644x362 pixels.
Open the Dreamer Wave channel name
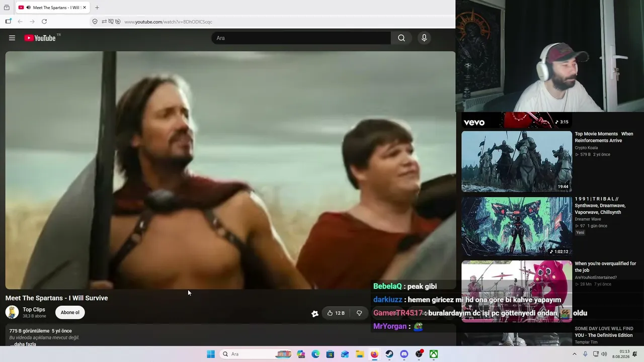click(588, 219)
